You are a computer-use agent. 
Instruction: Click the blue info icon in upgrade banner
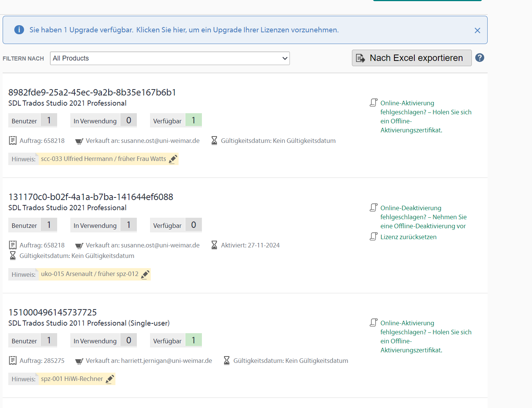19,30
